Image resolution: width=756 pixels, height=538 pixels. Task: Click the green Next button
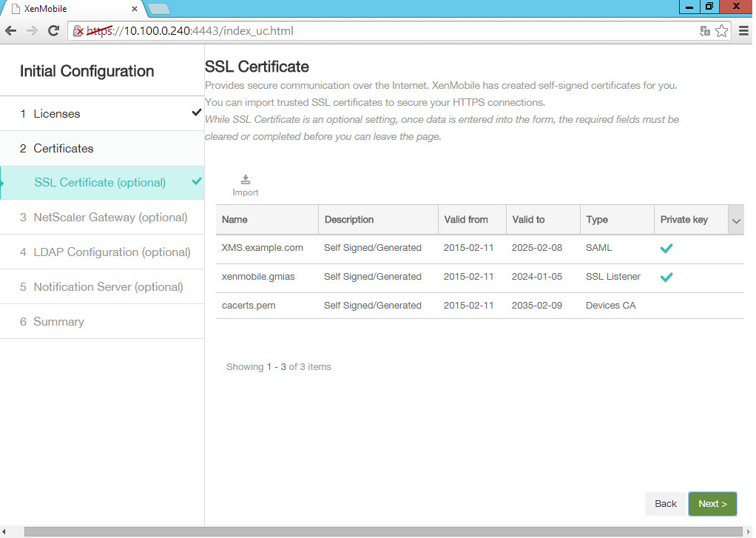712,504
